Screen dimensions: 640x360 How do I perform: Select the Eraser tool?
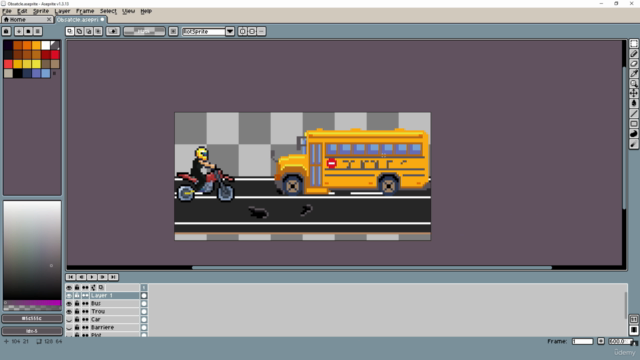(x=633, y=64)
